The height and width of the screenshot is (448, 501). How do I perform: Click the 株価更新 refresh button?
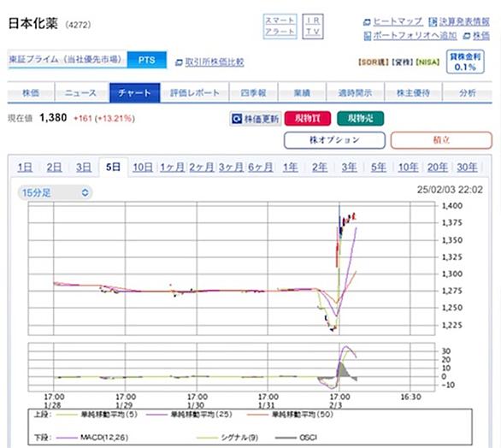pos(256,119)
